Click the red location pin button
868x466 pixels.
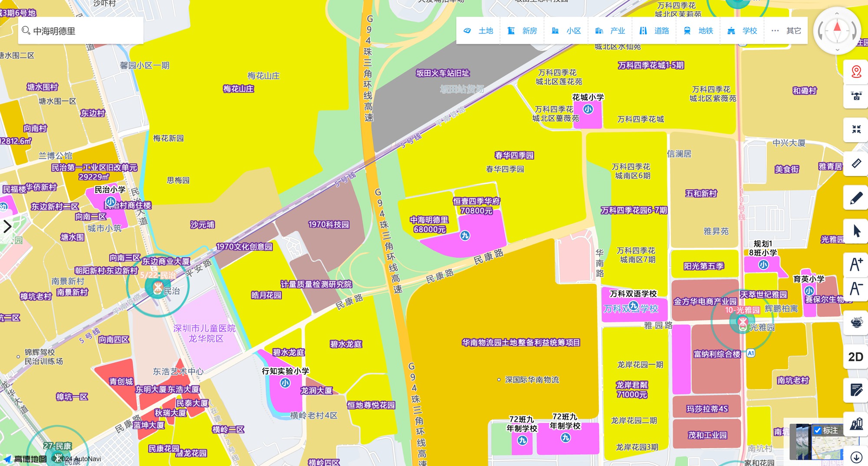tap(856, 72)
